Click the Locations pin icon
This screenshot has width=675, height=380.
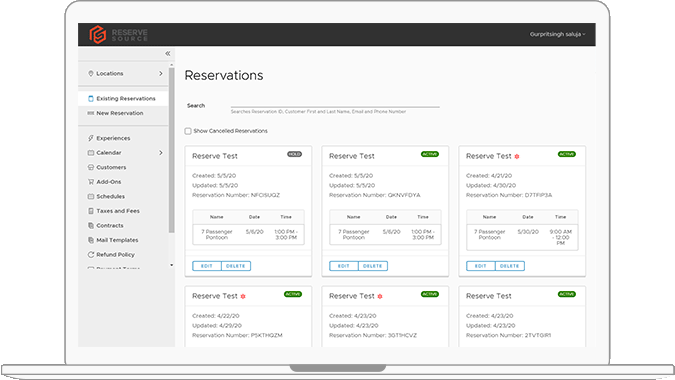(90, 74)
